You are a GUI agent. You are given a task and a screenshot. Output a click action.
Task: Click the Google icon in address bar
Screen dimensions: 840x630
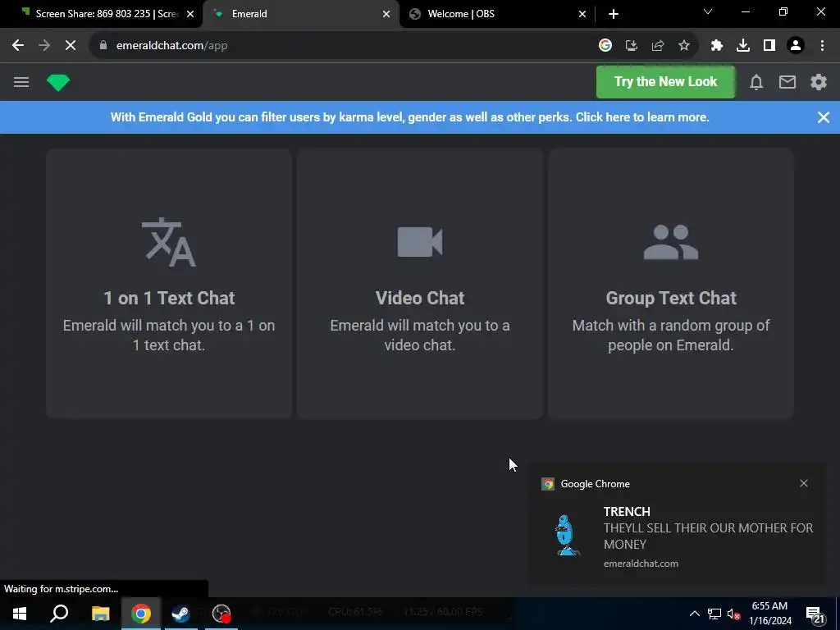point(605,46)
